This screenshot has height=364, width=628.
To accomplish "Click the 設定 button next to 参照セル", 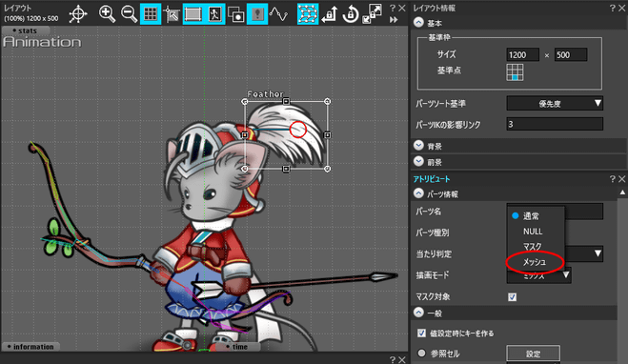I will tap(533, 354).
